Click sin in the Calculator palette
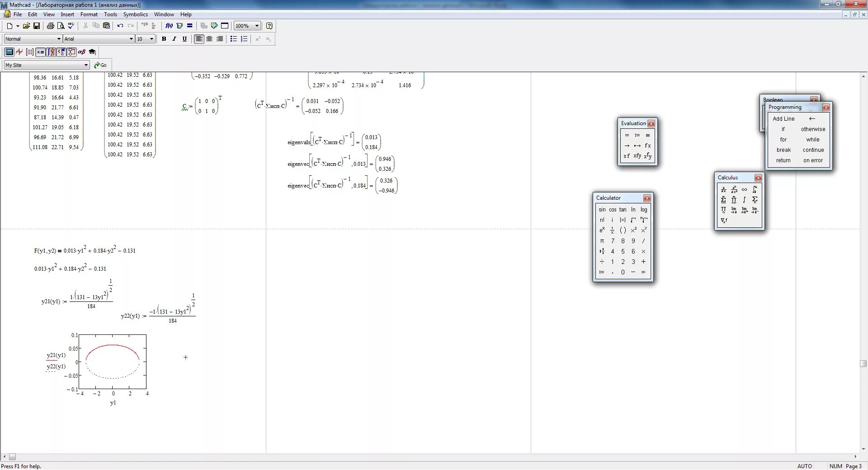Image resolution: width=868 pixels, height=470 pixels. point(602,210)
